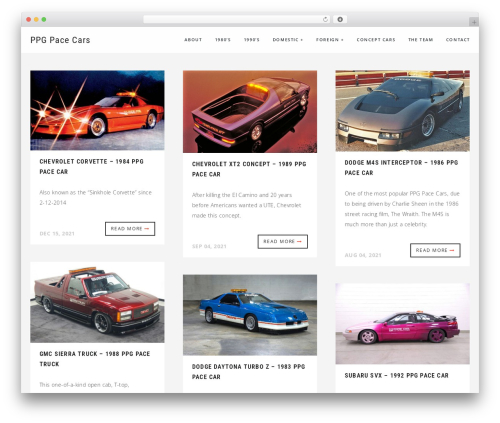Click the red window close dot
The width and height of the screenshot is (500, 423).
pos(29,20)
